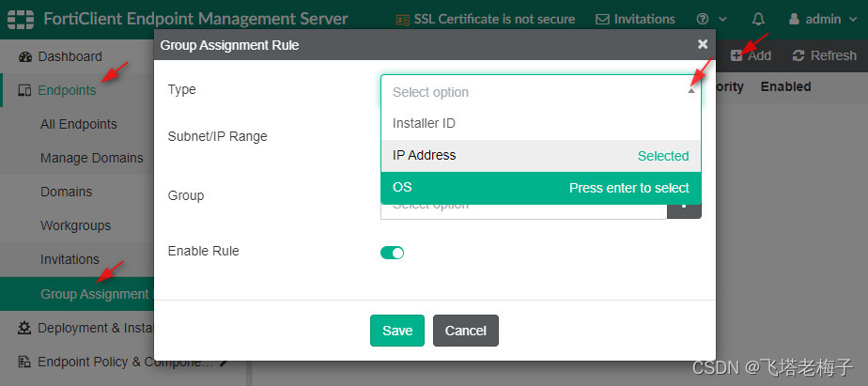Image resolution: width=868 pixels, height=386 pixels.
Task: Click the Add plus icon
Action: pyautogui.click(x=736, y=56)
